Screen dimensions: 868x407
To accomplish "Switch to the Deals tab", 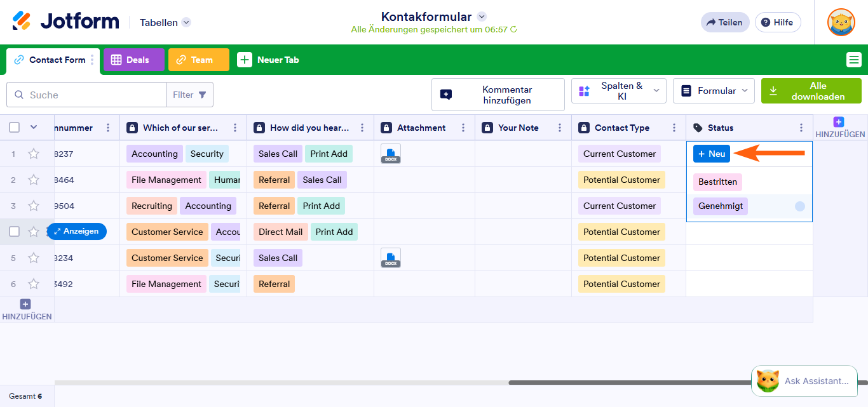I will pyautogui.click(x=134, y=59).
